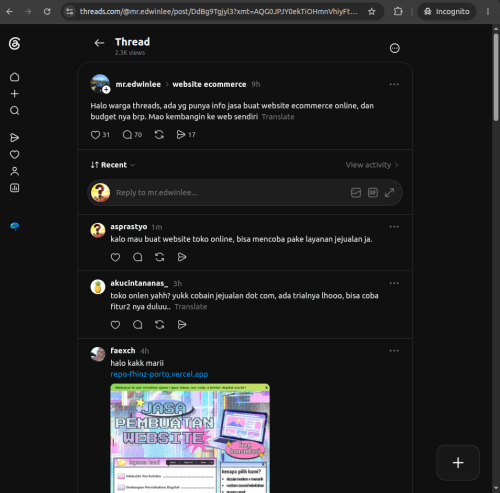
Task: Reply to akucintananas_'s comment
Action: click(137, 325)
